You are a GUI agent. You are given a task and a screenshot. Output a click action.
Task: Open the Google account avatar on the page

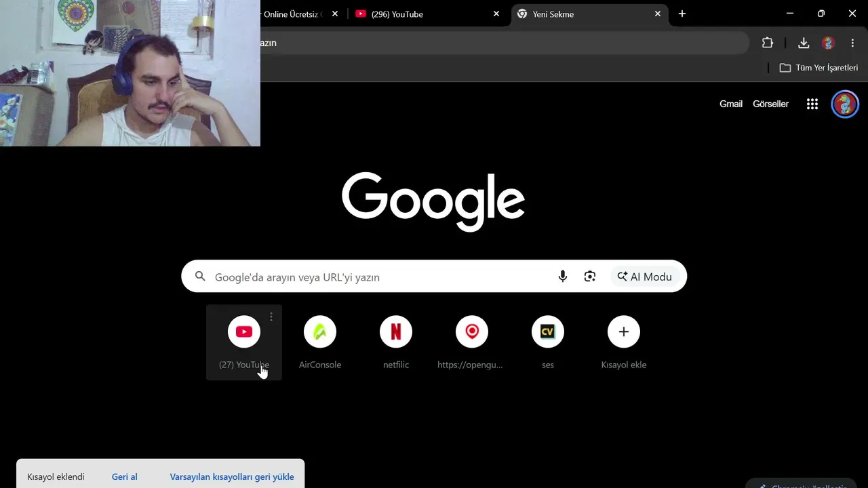tap(845, 104)
